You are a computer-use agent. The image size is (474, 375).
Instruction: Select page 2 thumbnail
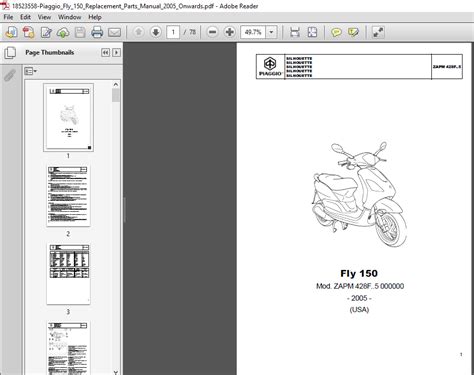(68, 196)
